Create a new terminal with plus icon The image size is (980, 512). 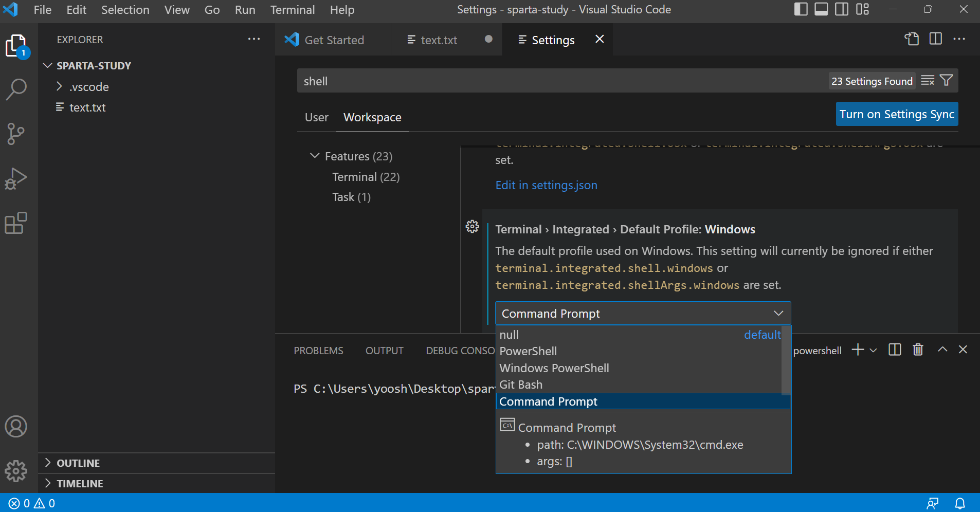pos(858,350)
